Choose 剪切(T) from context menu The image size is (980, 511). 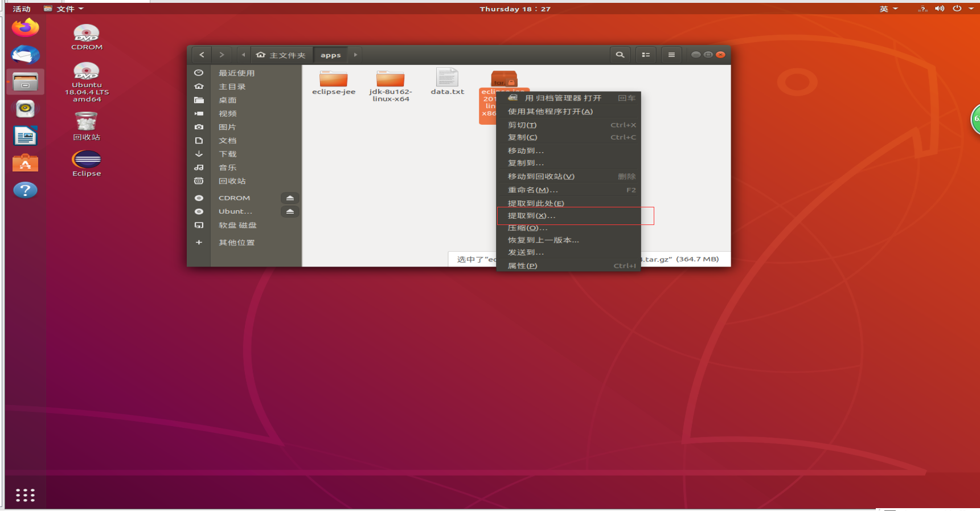(569, 125)
